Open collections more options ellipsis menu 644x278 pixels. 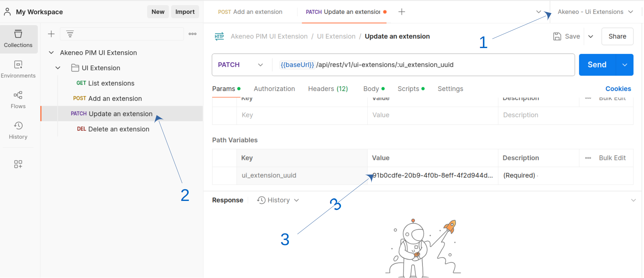[193, 34]
